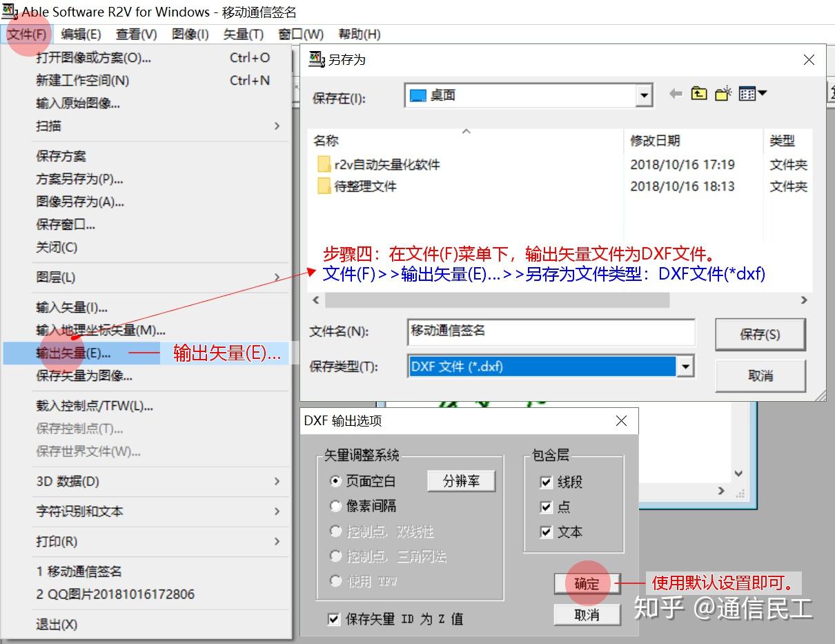Click the back arrow in Save As dialog
The image size is (835, 644).
(x=676, y=94)
